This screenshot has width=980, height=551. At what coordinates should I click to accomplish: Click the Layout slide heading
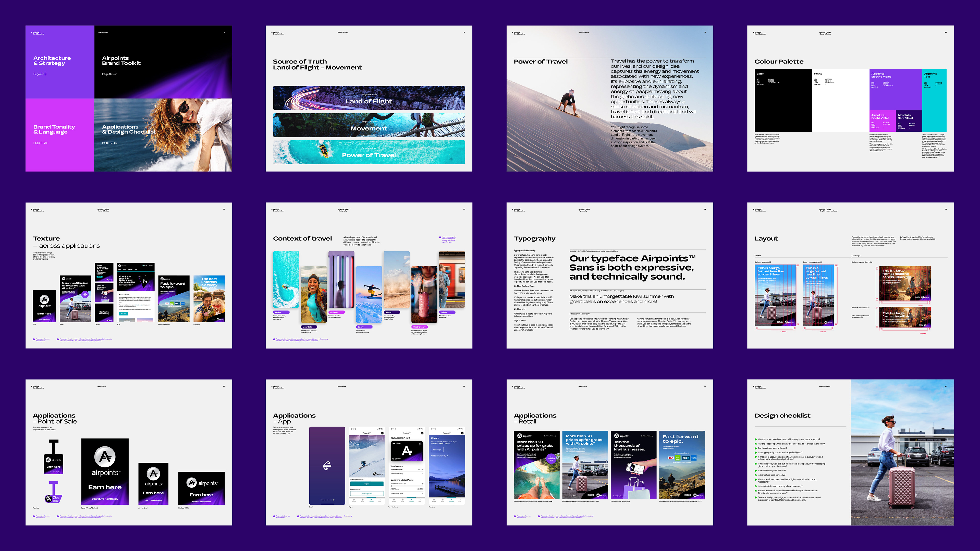(x=766, y=239)
